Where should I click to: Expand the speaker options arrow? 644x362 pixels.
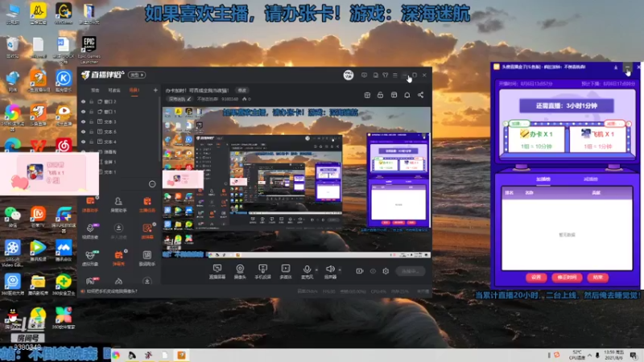(x=340, y=270)
